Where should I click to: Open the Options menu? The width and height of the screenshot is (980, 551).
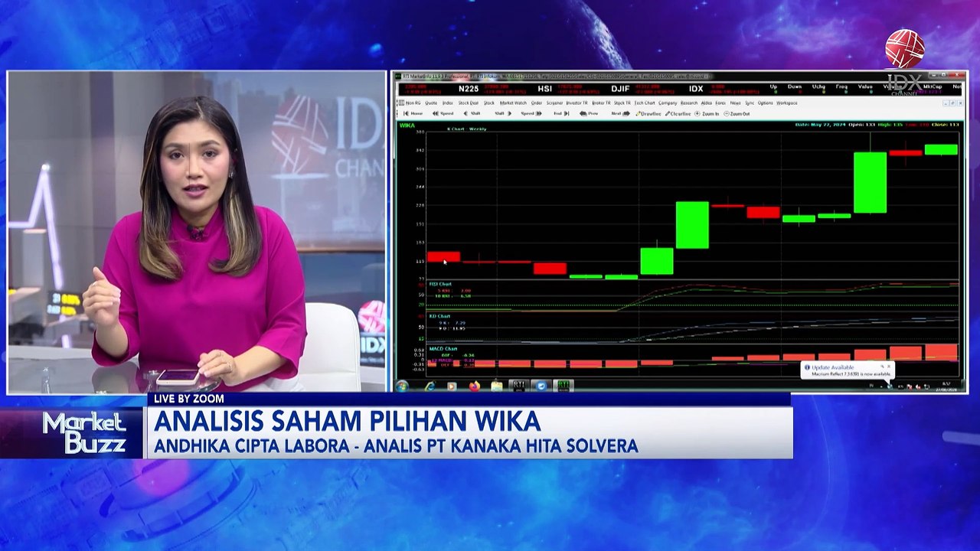[766, 103]
